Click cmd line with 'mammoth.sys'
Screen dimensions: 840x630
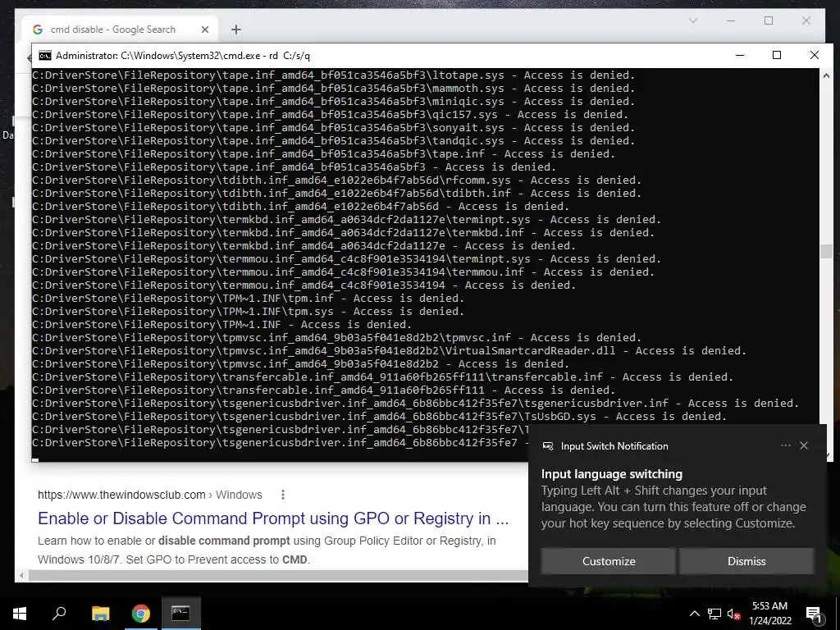pos(333,89)
